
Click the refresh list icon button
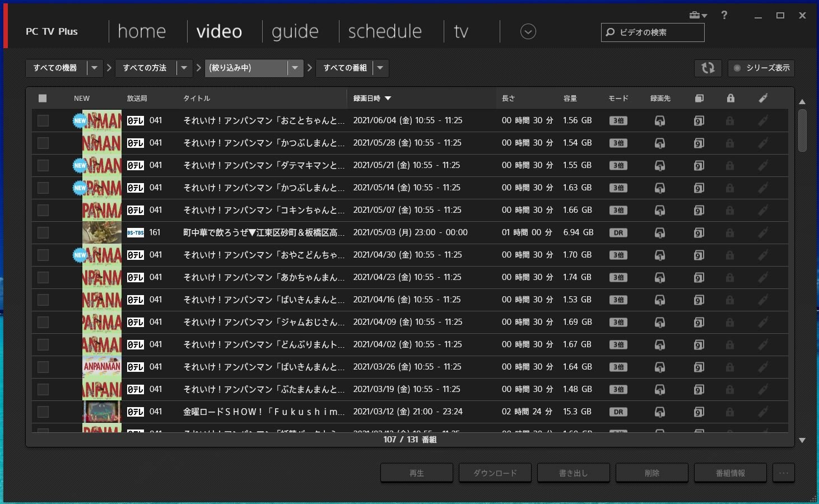[x=708, y=68]
